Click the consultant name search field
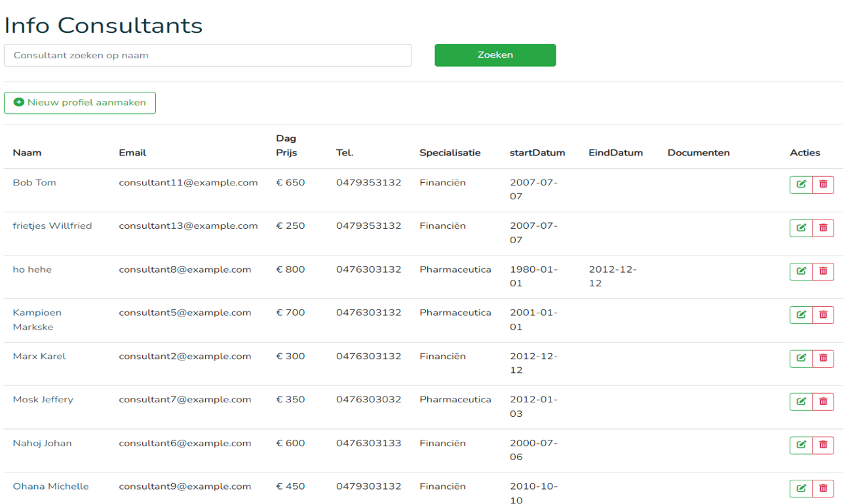846x504 pixels. tap(208, 55)
